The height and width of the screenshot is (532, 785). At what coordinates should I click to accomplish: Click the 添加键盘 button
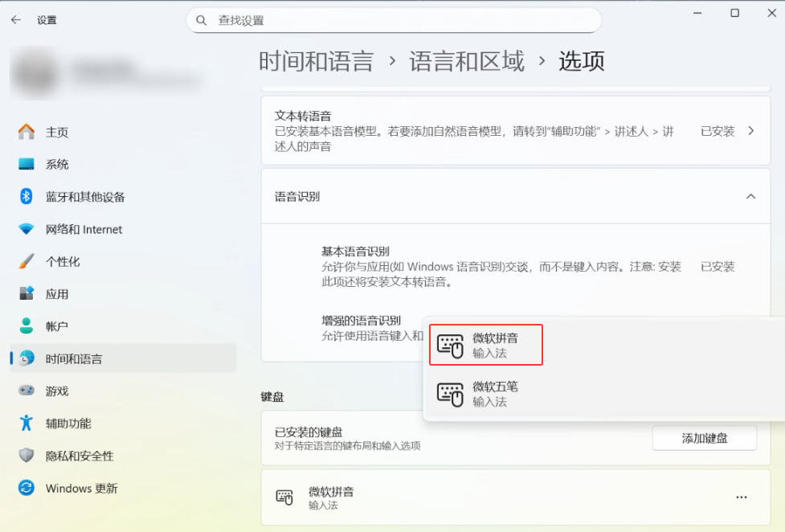(x=705, y=438)
